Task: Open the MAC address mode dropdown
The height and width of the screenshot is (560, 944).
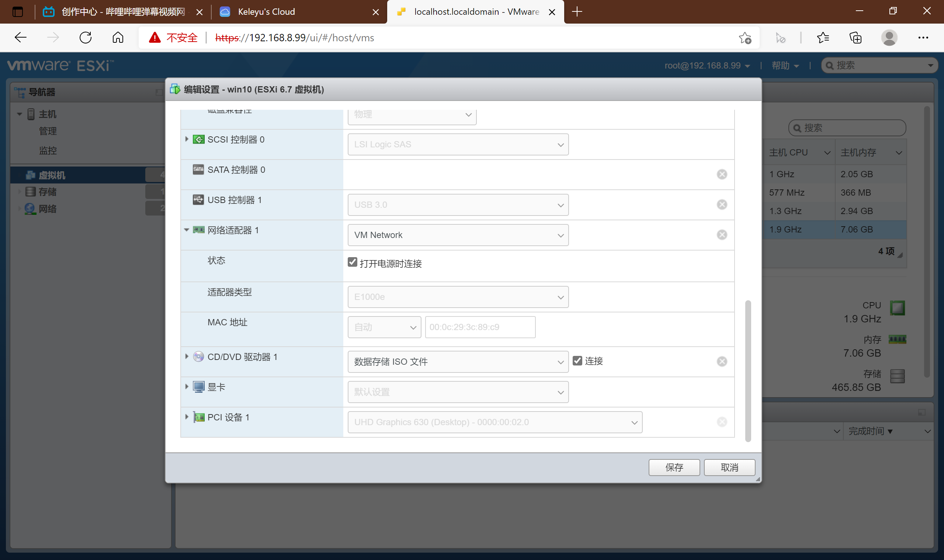Action: [x=384, y=327]
